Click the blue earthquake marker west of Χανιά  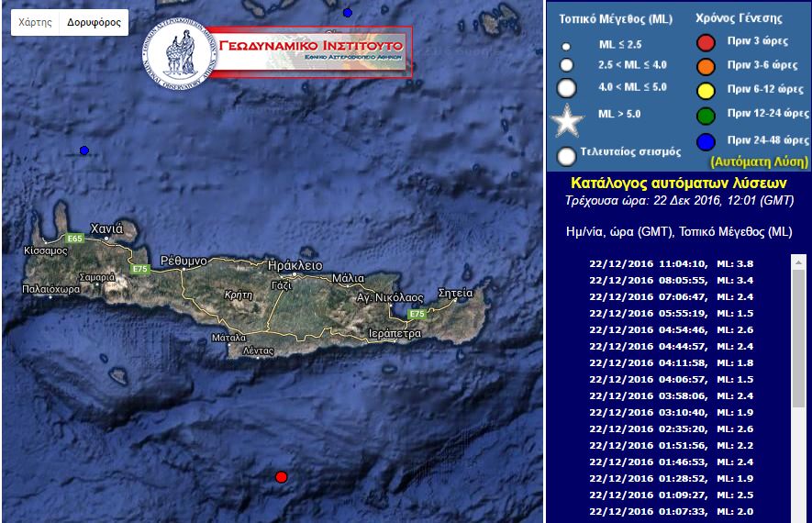click(x=84, y=150)
